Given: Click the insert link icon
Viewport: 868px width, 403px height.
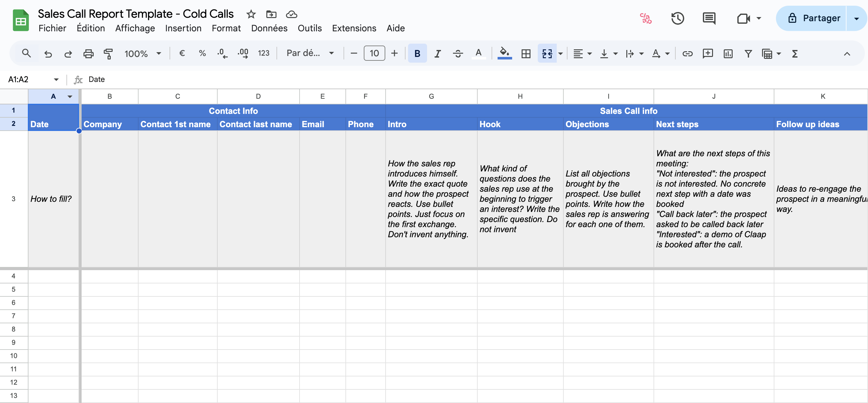Looking at the screenshot, I should (687, 53).
